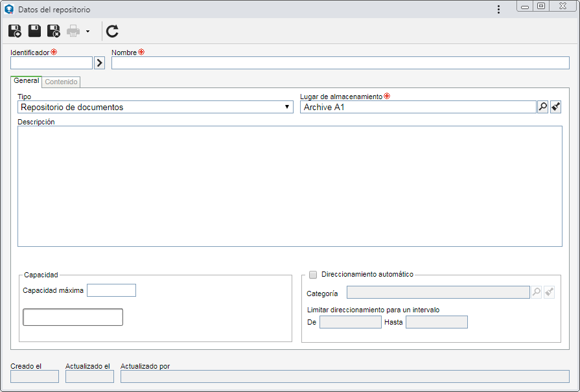The height and width of the screenshot is (392, 580).
Task: Expand the Tipo dropdown list
Action: 286,107
